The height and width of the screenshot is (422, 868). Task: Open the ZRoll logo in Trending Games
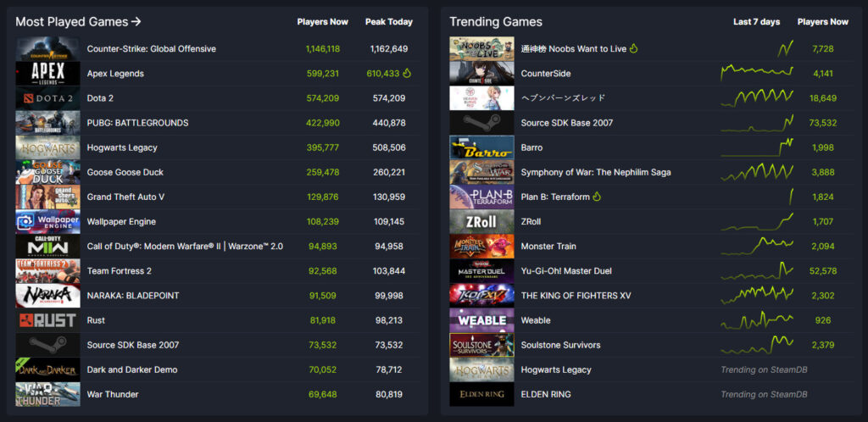tap(481, 222)
